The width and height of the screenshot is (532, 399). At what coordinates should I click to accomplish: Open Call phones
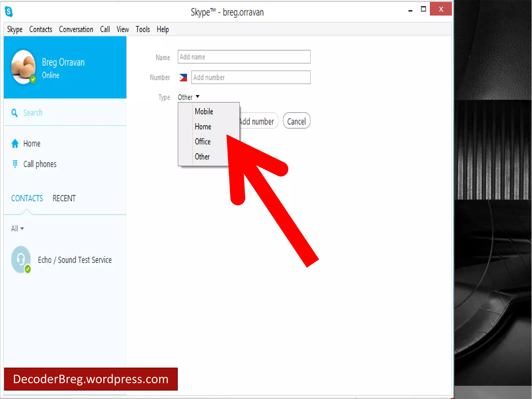point(40,164)
